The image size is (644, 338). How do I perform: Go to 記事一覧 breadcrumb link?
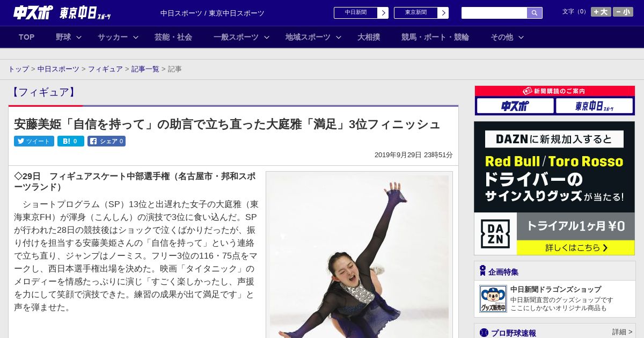[145, 69]
